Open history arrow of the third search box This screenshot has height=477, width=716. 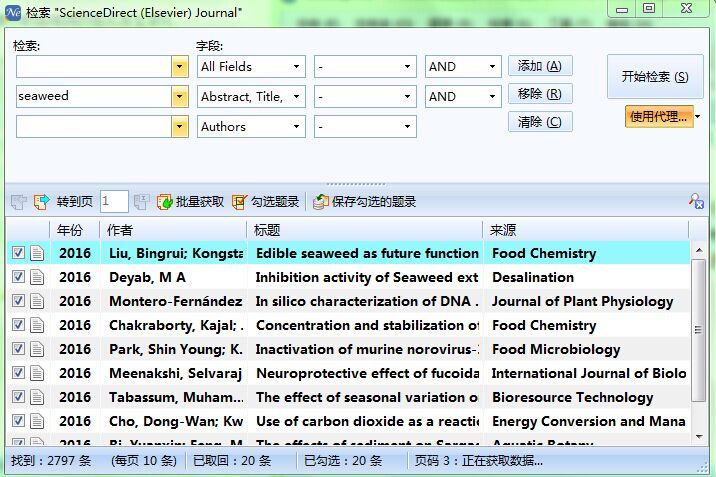pyautogui.click(x=180, y=126)
